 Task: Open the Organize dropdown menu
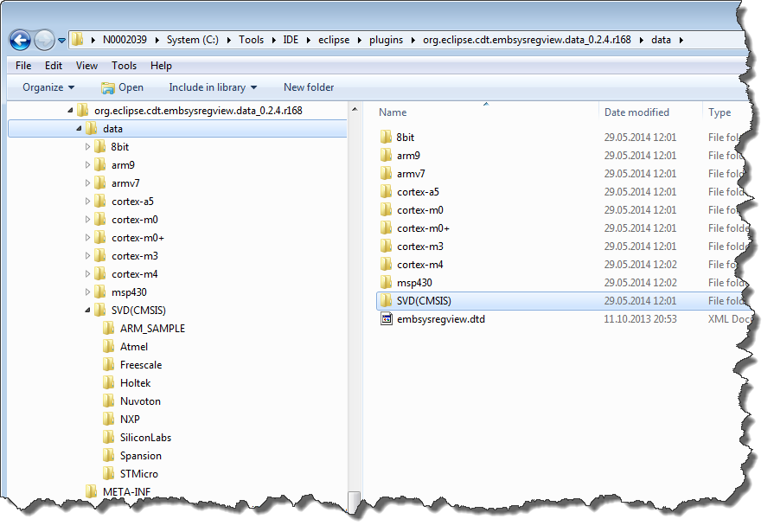[x=48, y=87]
